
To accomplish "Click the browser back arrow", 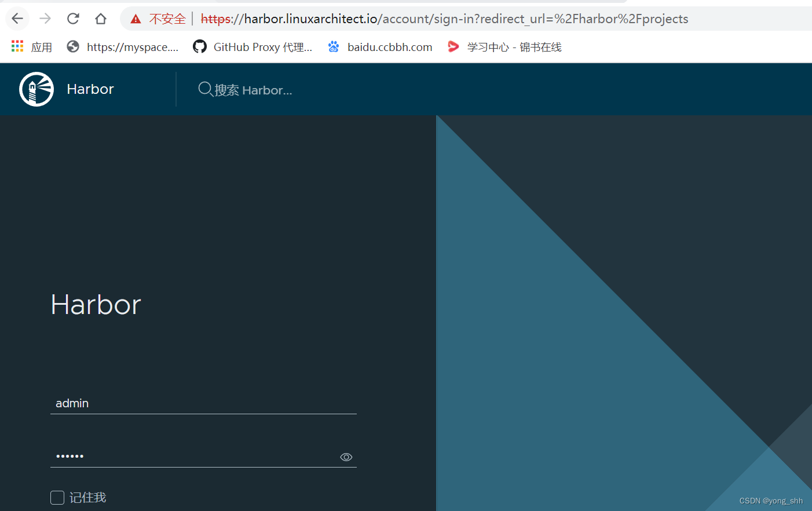I will click(17, 19).
